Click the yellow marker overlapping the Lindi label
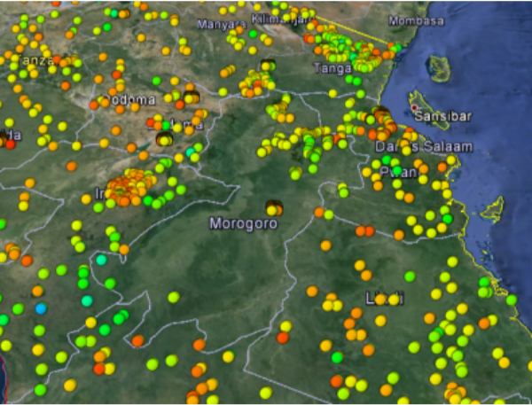Viewport: 532px width, 405px height. pyautogui.click(x=381, y=300)
